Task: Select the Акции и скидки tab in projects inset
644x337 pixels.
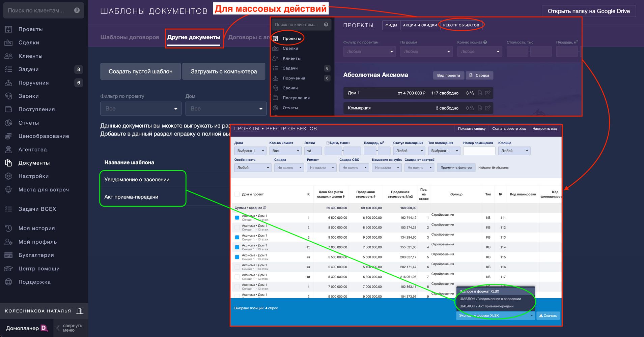Action: [420, 25]
